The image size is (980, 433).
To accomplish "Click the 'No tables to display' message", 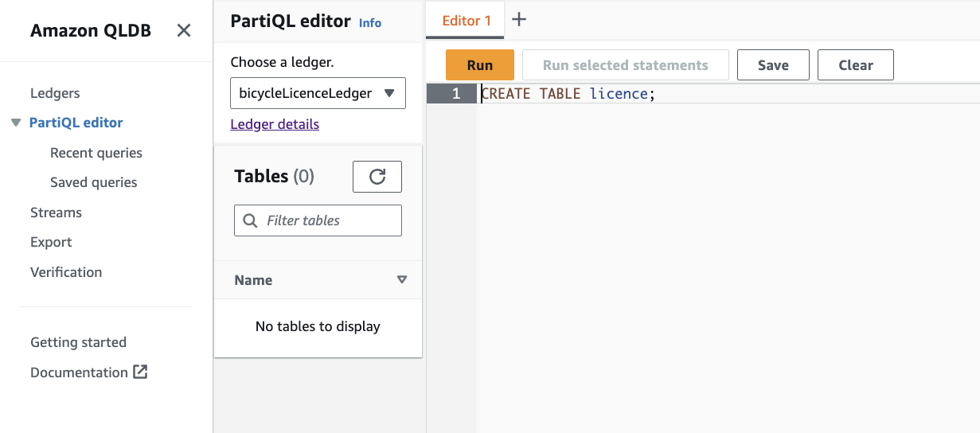I will click(318, 326).
